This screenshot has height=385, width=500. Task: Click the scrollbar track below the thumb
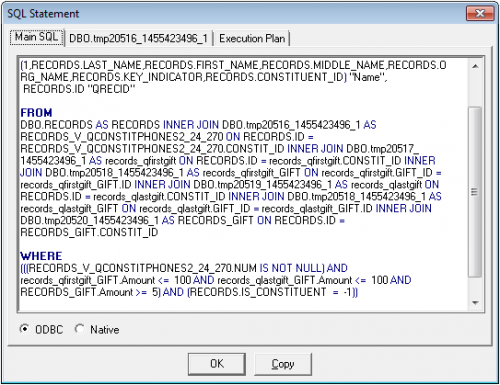[x=475, y=286]
